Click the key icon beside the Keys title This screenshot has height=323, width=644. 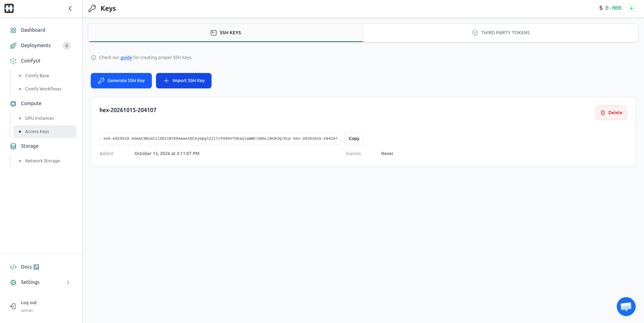pos(92,8)
